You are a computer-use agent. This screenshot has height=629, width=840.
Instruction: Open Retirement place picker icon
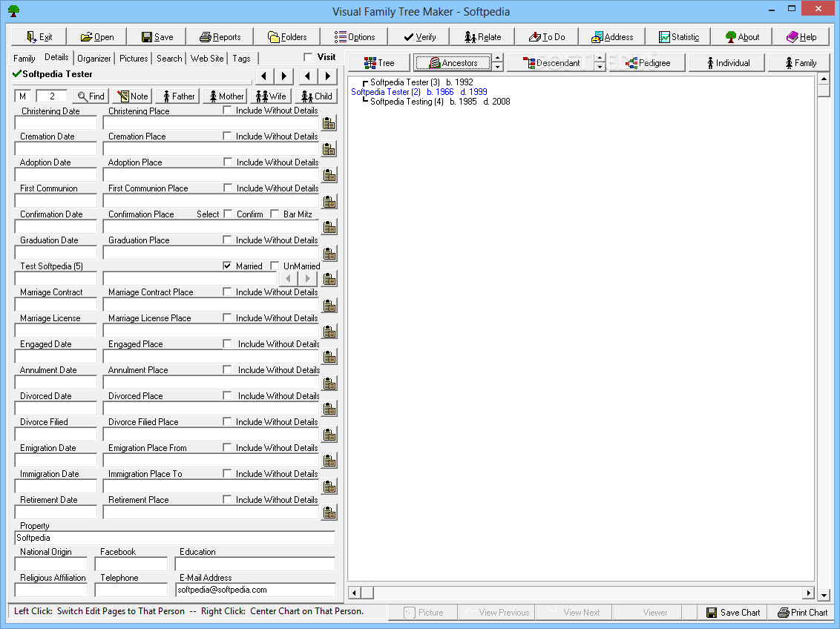click(329, 513)
